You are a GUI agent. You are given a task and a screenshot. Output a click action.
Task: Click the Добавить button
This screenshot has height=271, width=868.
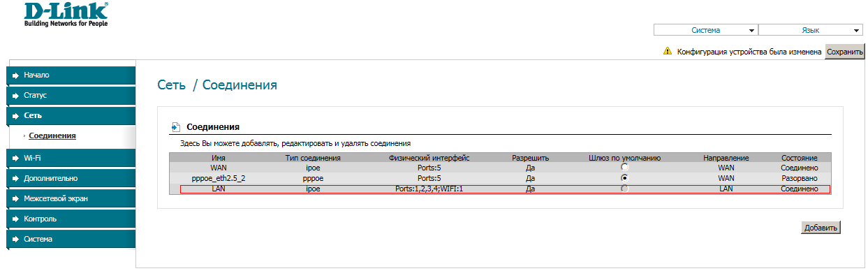[x=821, y=228]
